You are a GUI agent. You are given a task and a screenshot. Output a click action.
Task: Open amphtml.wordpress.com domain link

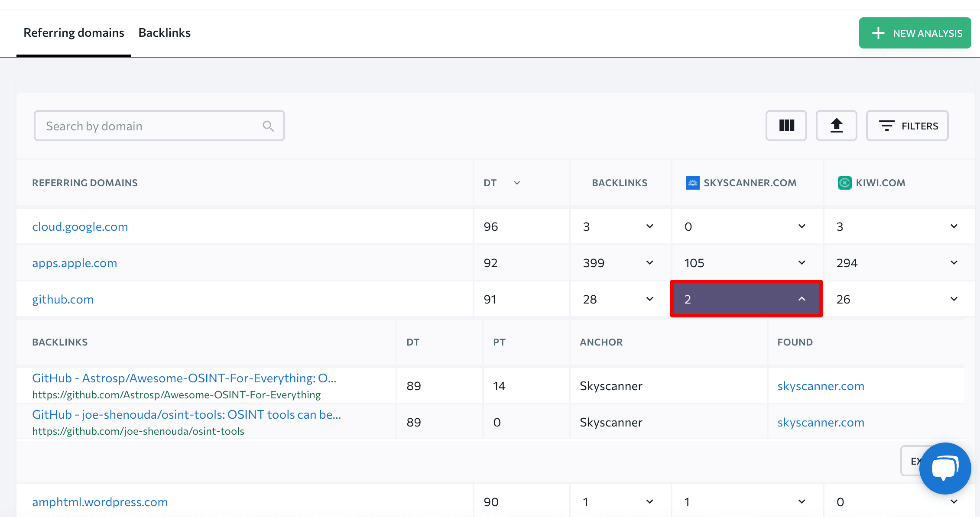point(100,502)
